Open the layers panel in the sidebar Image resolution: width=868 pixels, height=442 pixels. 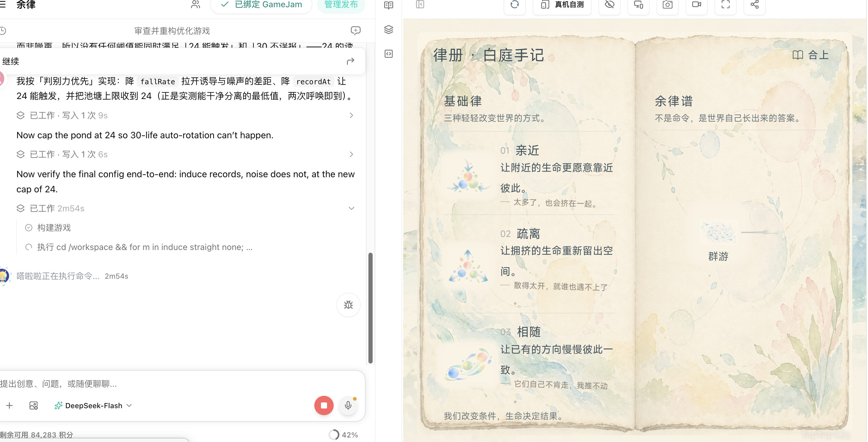coord(388,30)
